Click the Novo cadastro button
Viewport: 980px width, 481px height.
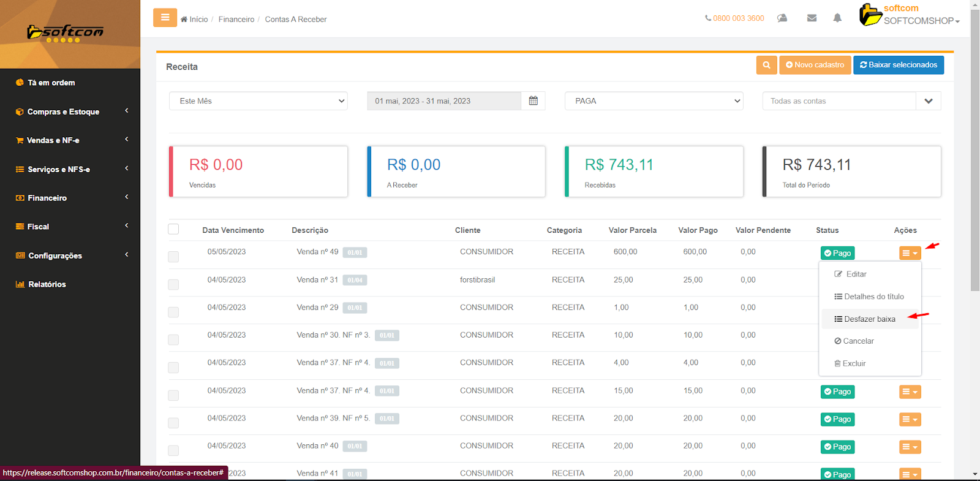(x=815, y=65)
